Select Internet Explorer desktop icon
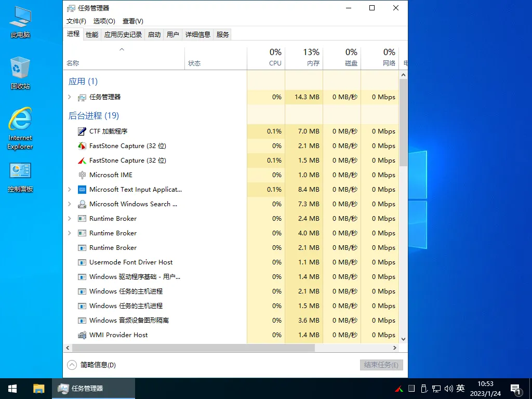The width and height of the screenshot is (532, 399). click(20, 129)
